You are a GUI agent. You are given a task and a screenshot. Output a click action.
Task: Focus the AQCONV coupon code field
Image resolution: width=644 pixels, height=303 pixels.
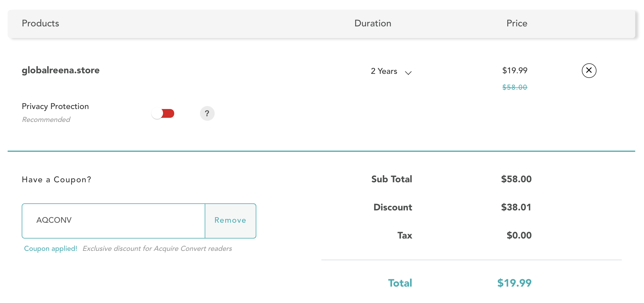(x=113, y=221)
